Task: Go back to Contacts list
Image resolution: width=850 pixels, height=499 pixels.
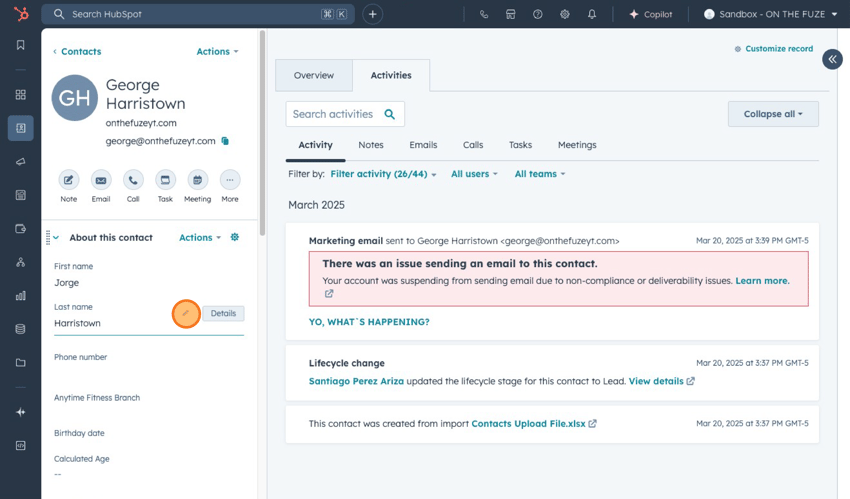Action: point(77,51)
